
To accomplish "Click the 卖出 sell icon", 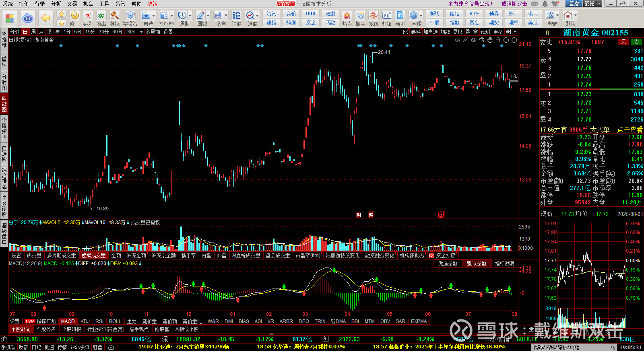I will [x=101, y=15].
